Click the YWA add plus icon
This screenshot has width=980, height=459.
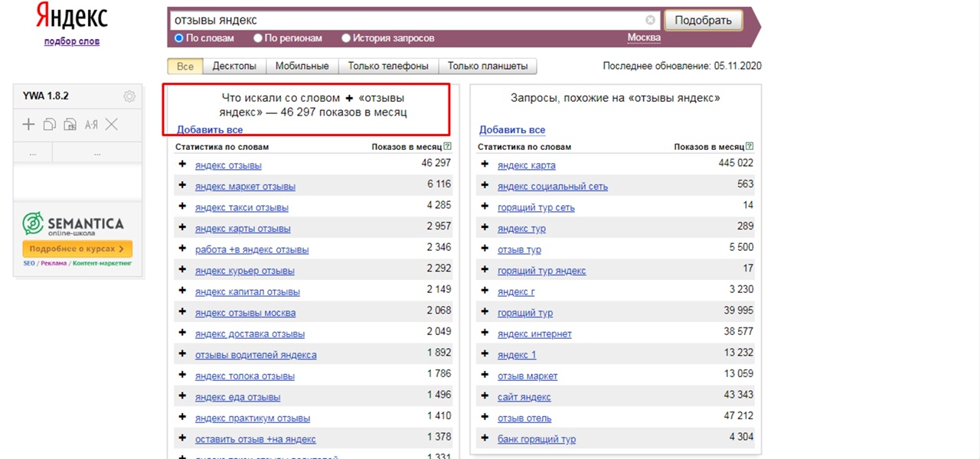[x=28, y=124]
